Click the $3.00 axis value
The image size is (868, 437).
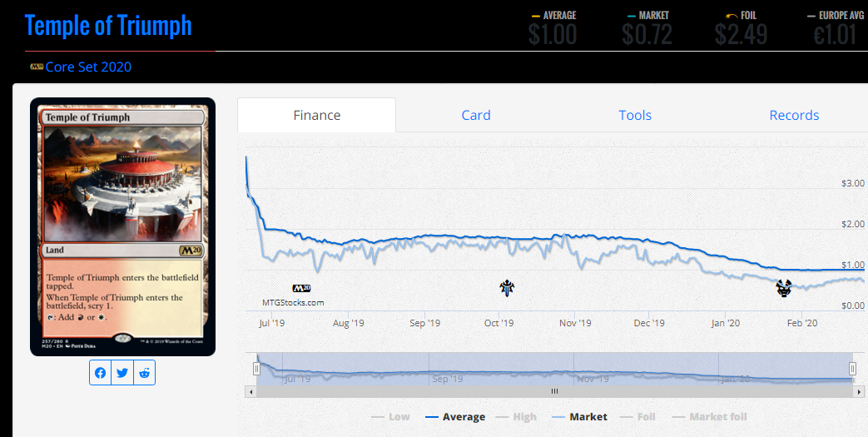point(852,183)
